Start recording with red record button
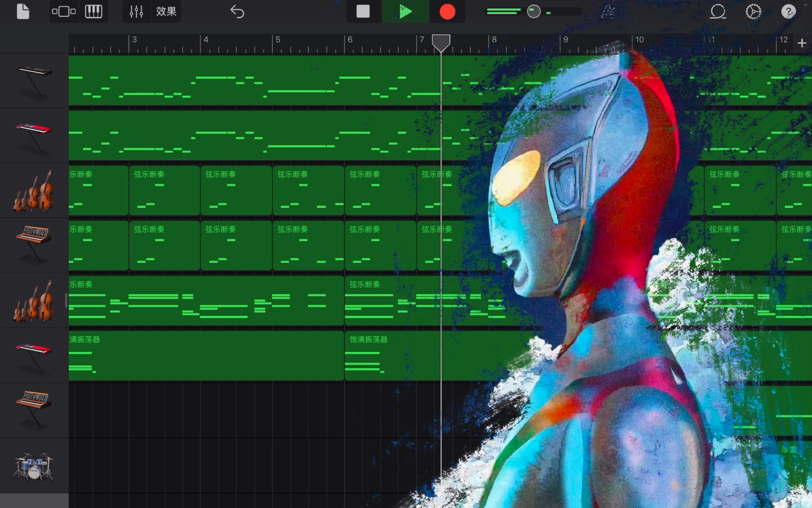Image resolution: width=812 pixels, height=508 pixels. (x=447, y=12)
